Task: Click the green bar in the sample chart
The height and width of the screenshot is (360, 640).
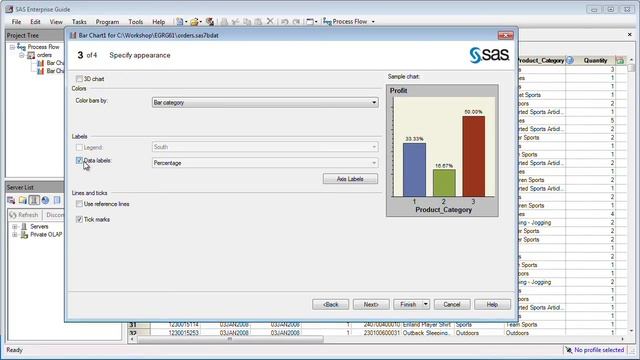Action: 444,183
